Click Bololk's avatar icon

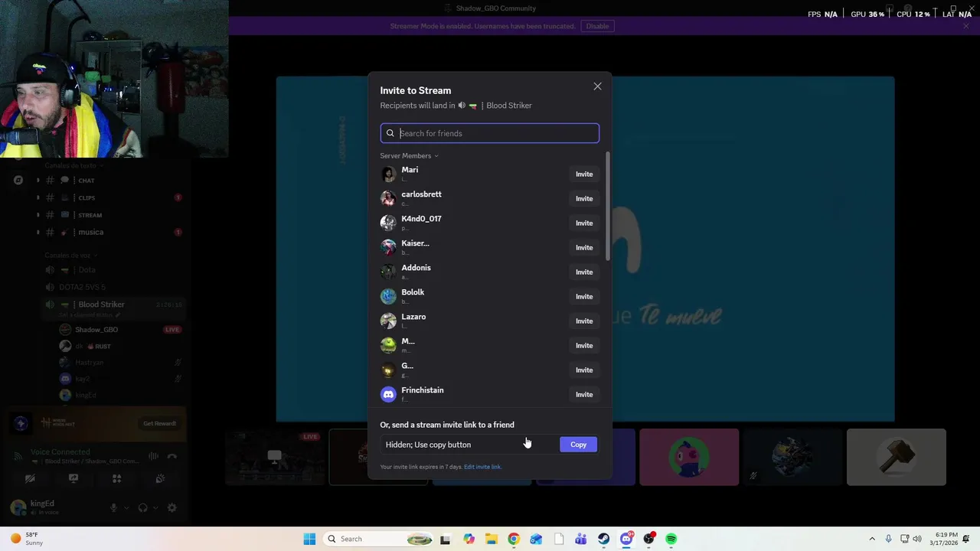[x=388, y=296]
